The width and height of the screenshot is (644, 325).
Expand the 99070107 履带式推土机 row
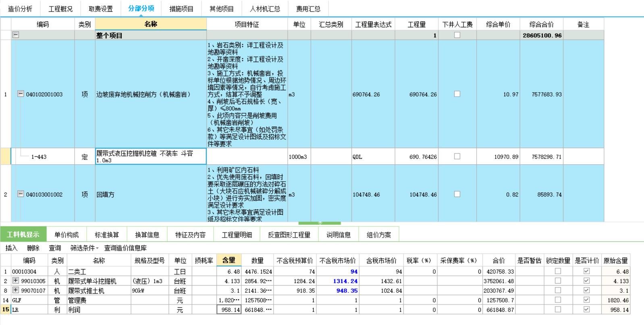coord(16,290)
